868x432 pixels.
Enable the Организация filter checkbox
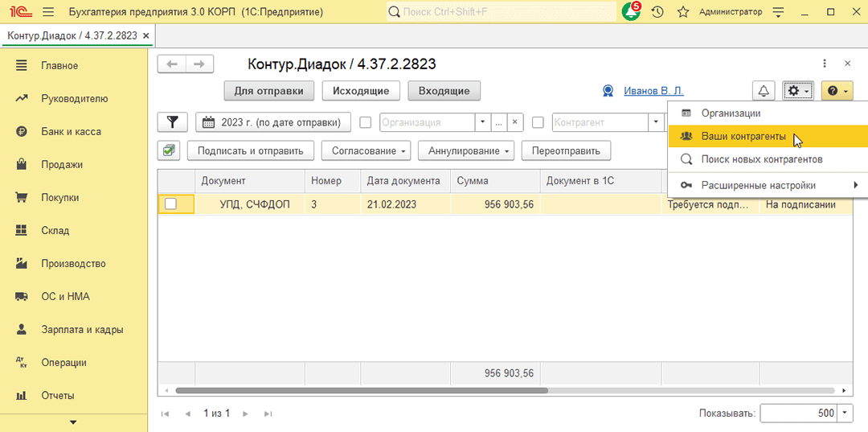click(x=366, y=123)
